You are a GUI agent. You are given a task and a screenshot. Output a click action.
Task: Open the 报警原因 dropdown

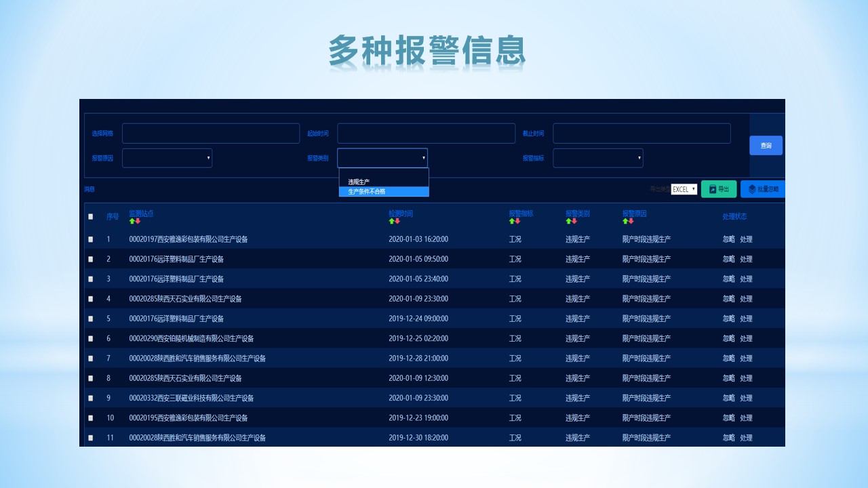pyautogui.click(x=167, y=158)
